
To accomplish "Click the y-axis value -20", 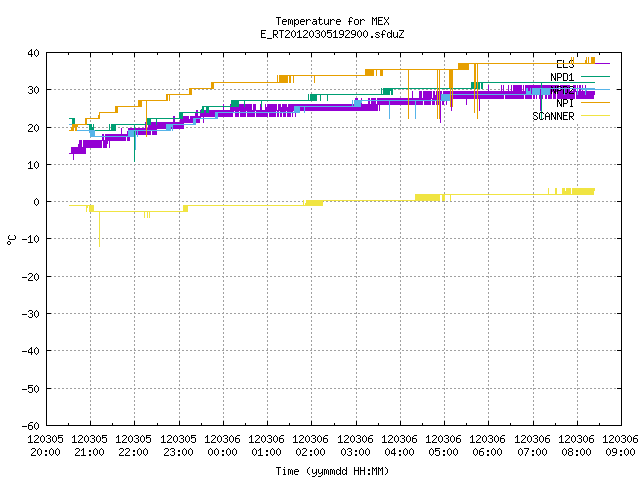I will click(x=31, y=277).
